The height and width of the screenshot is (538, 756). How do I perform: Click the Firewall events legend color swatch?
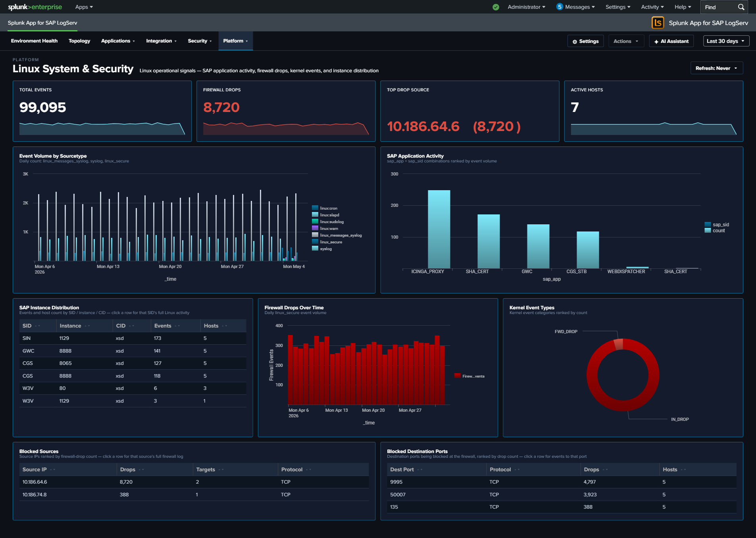(x=457, y=376)
